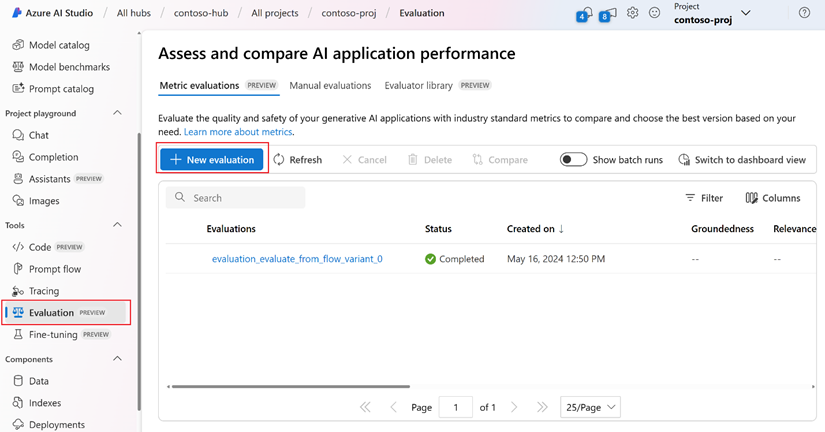Click Switch to dashboard view
The width and height of the screenshot is (825, 432).
[742, 159]
